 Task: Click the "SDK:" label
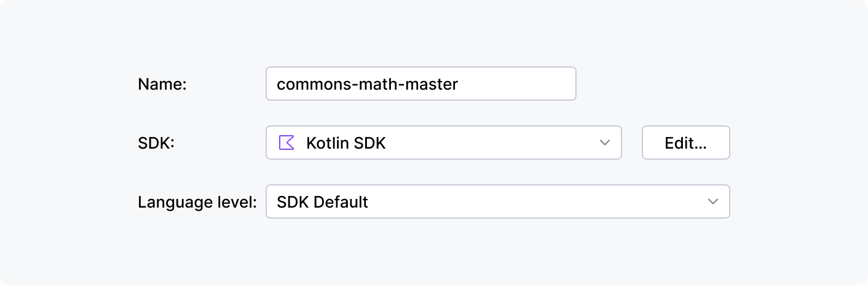pos(157,142)
